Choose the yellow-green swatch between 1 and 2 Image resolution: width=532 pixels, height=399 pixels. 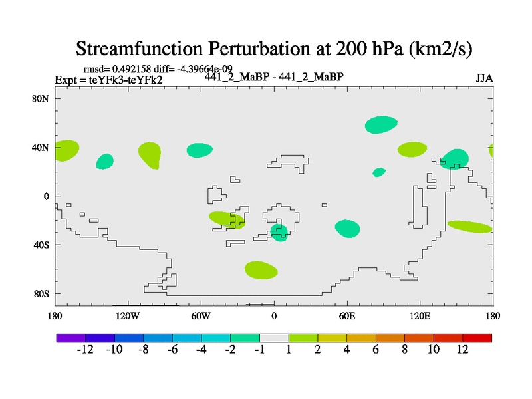tap(303, 338)
